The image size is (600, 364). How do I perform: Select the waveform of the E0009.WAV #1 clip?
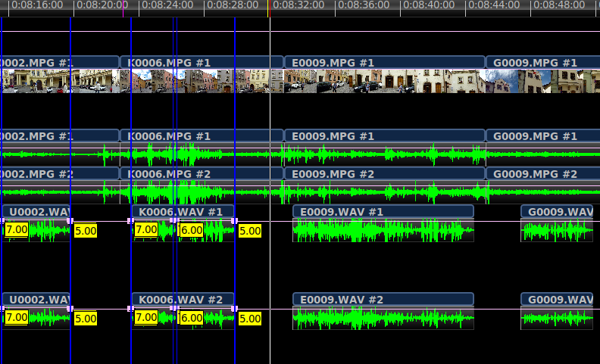383,230
